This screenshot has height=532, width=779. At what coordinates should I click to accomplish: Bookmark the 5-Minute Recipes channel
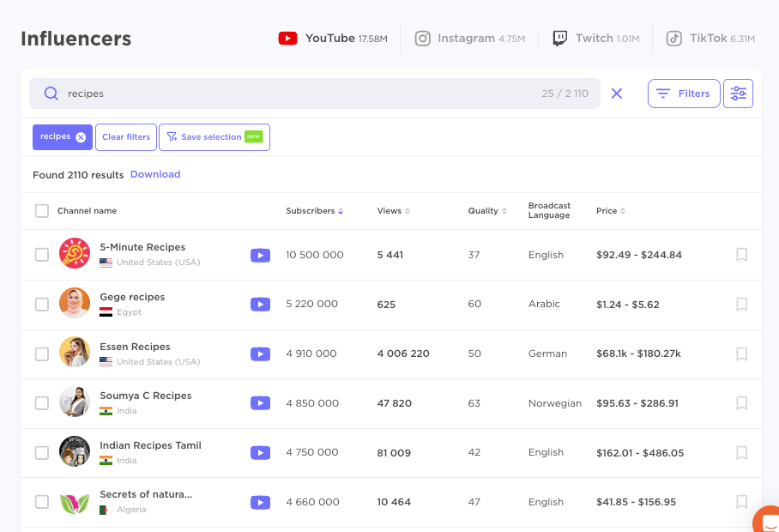[742, 255]
